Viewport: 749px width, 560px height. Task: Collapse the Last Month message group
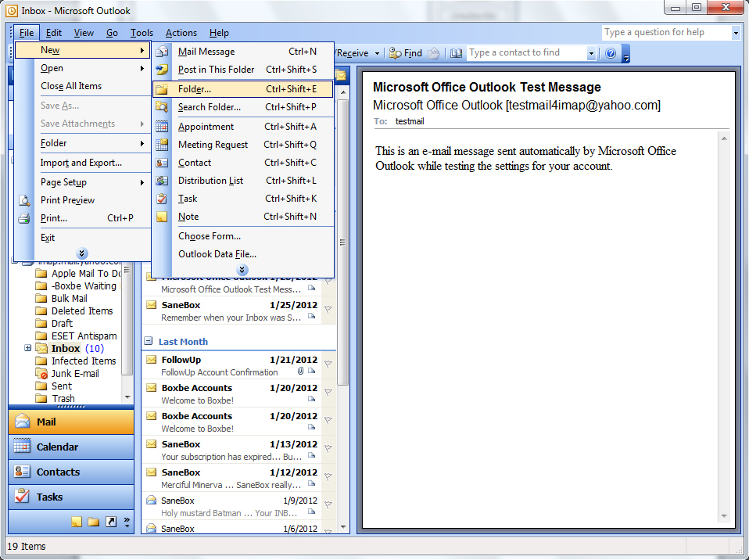click(149, 341)
